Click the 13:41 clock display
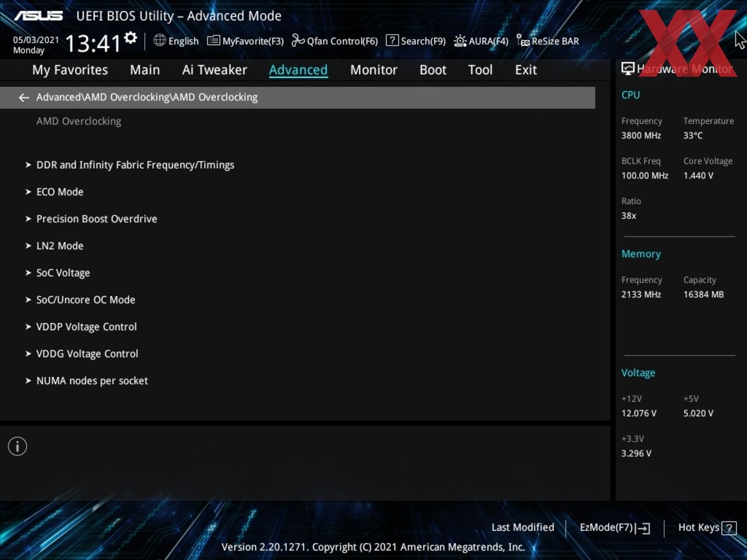The width and height of the screenshot is (747, 560). pyautogui.click(x=93, y=43)
